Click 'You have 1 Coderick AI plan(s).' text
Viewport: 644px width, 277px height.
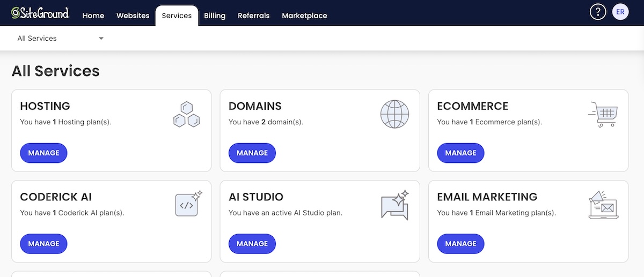click(x=72, y=213)
